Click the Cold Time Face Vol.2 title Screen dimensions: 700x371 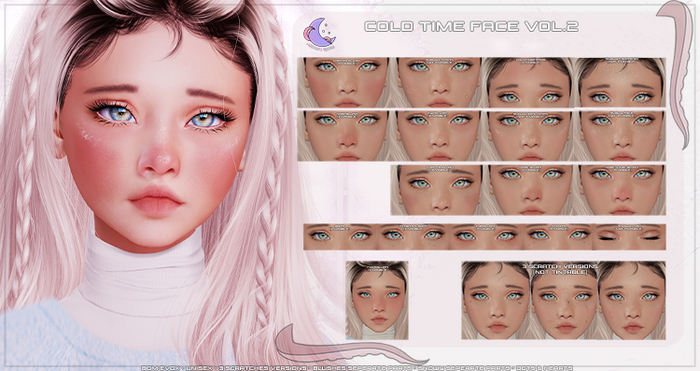(471, 26)
